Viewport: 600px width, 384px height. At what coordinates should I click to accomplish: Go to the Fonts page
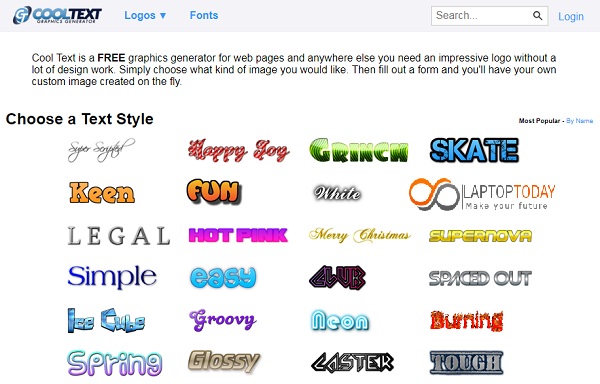(204, 15)
